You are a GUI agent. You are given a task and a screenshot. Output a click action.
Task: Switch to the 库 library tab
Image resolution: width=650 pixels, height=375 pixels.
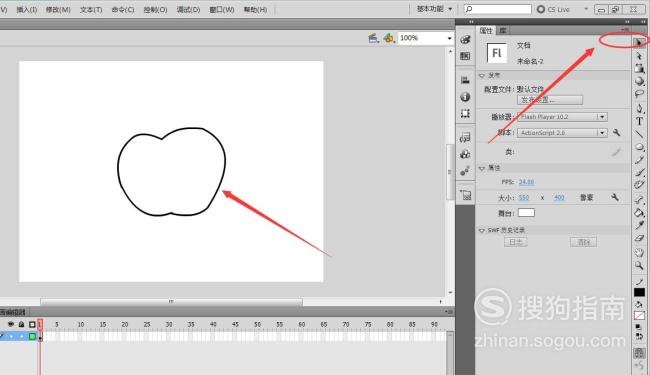point(502,30)
